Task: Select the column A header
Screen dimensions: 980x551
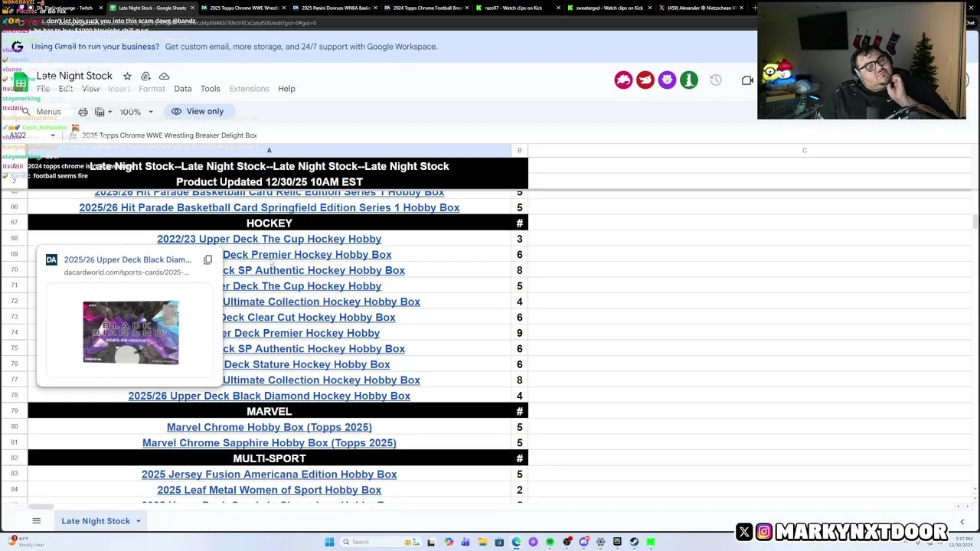Action: pos(269,150)
